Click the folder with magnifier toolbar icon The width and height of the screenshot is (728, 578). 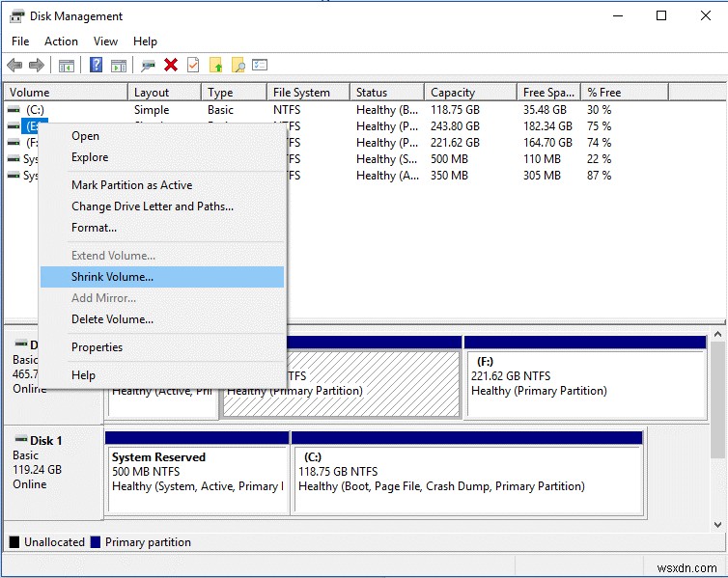238,65
